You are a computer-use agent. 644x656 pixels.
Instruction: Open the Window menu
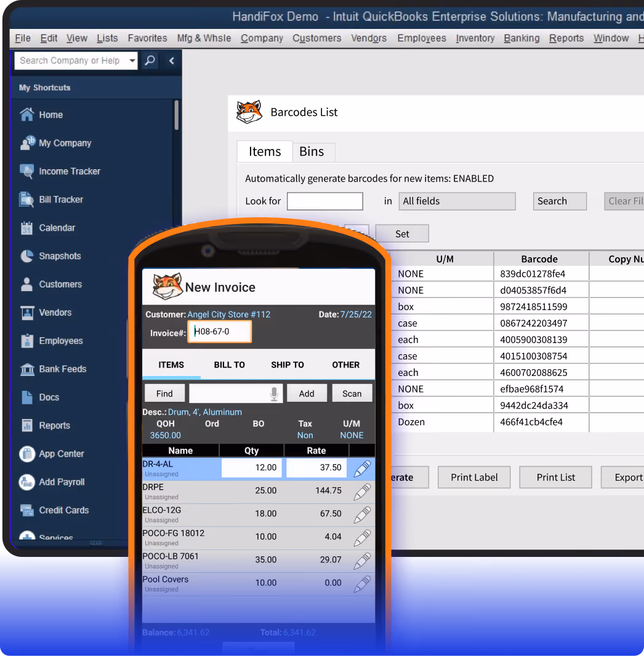point(611,38)
